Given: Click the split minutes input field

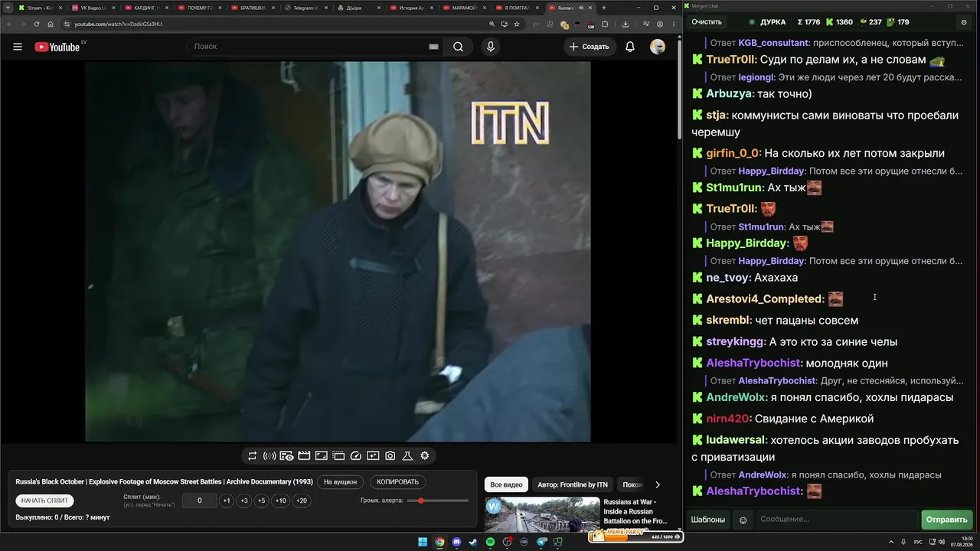Looking at the screenshot, I should click(200, 500).
